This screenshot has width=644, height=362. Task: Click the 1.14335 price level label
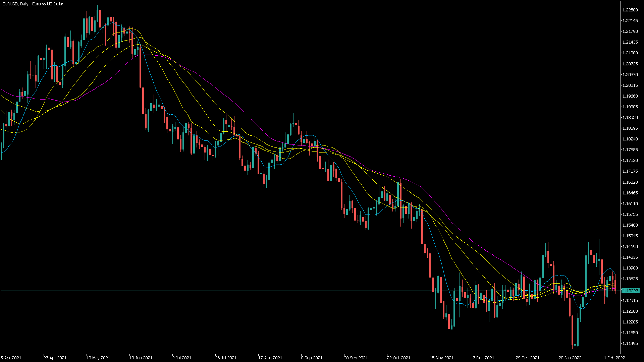(630, 257)
